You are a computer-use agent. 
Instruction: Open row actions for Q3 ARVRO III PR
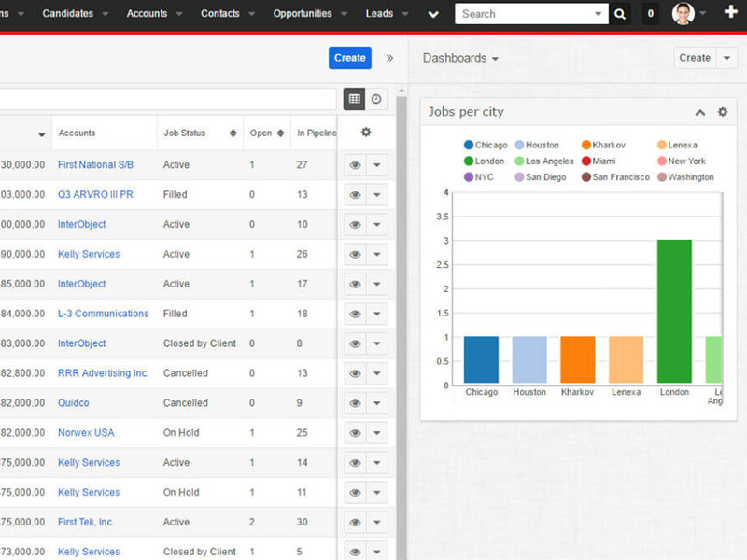377,195
